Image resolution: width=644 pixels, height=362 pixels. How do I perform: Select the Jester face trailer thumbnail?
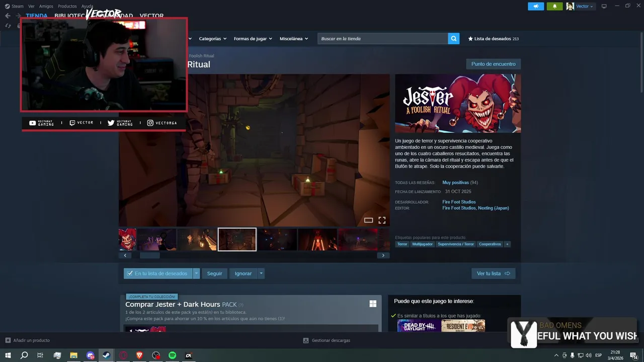coord(127,239)
